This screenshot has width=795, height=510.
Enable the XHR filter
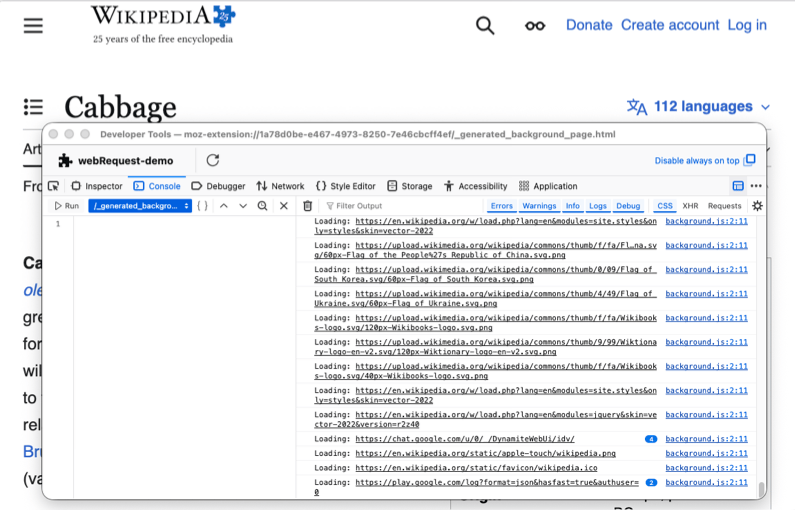coord(690,206)
